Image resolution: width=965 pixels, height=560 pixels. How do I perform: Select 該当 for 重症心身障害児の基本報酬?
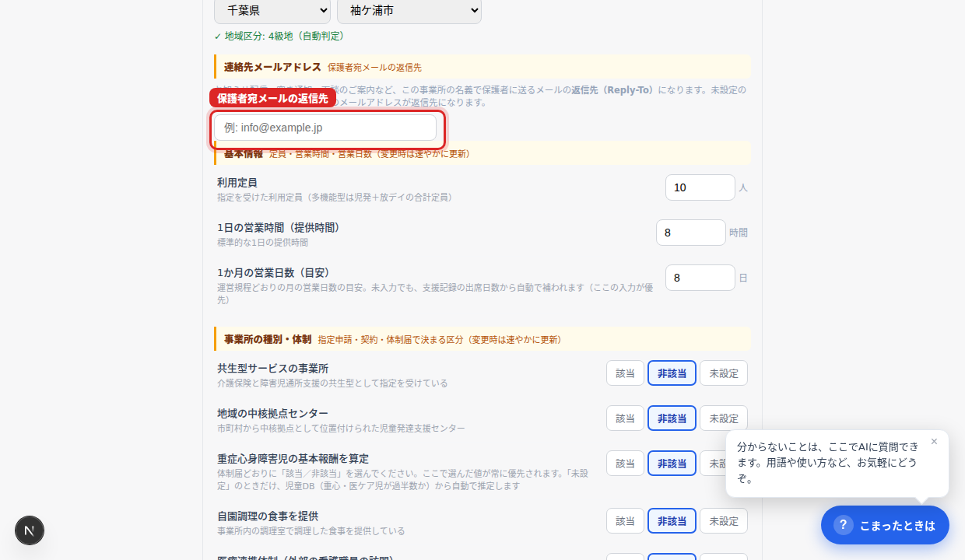626,464
